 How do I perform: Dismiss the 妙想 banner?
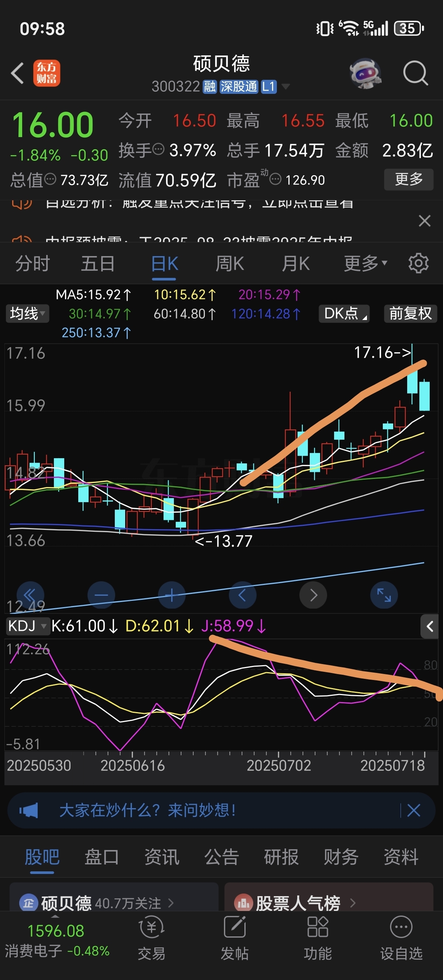[x=414, y=810]
